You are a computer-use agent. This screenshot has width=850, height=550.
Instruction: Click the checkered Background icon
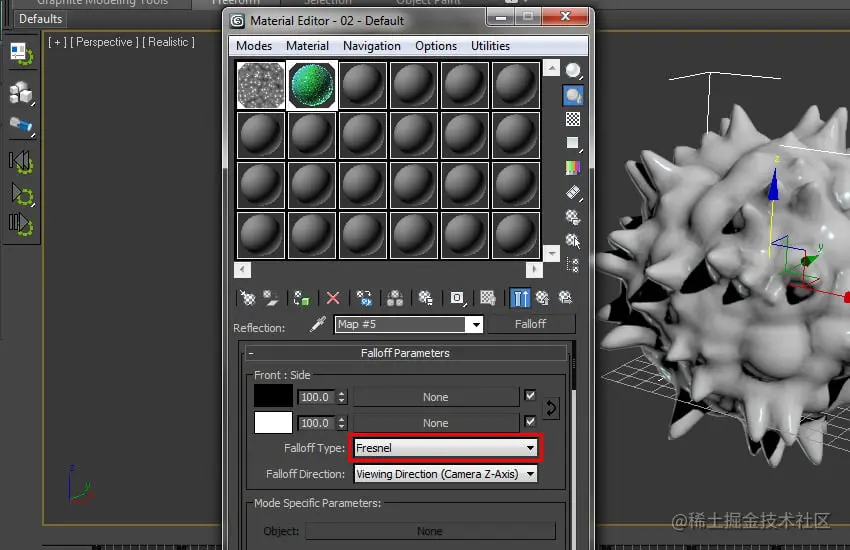[x=573, y=119]
